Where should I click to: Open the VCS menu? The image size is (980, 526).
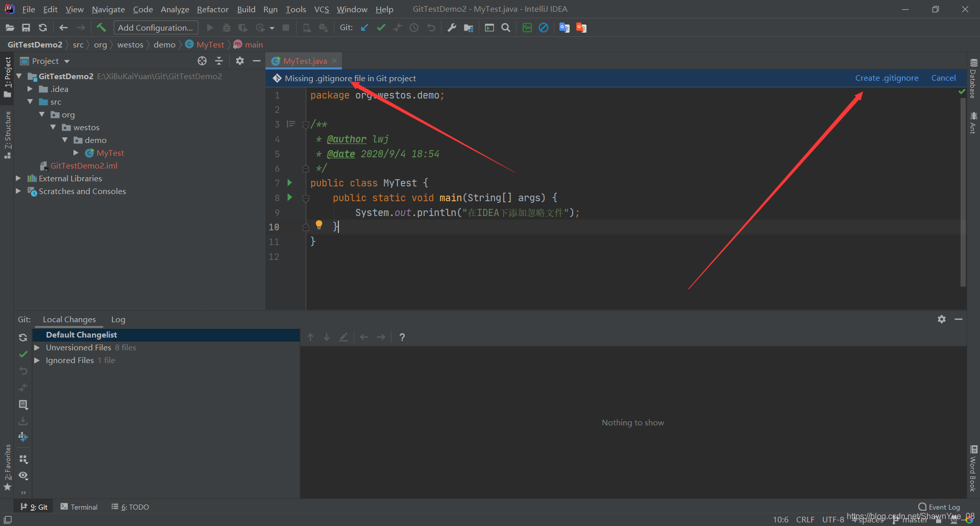coord(322,9)
